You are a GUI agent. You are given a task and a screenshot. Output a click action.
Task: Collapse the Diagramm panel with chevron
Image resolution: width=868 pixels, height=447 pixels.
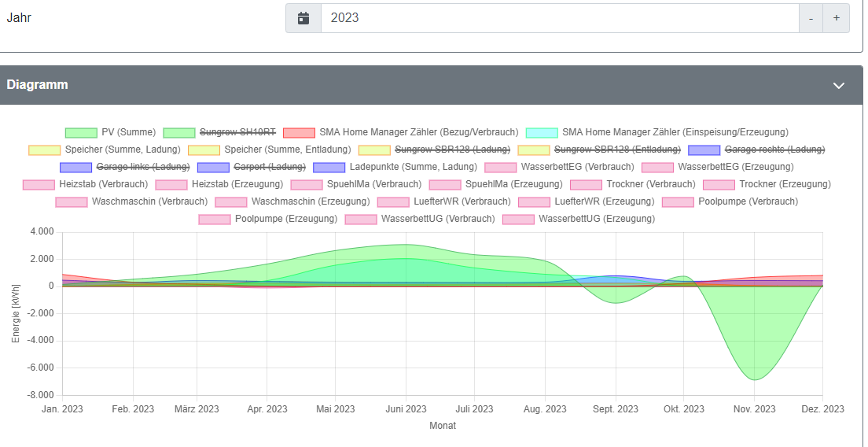[839, 85]
